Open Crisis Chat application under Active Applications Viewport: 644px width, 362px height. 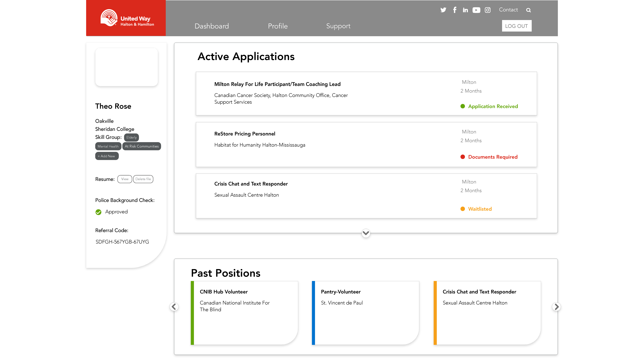point(366,196)
